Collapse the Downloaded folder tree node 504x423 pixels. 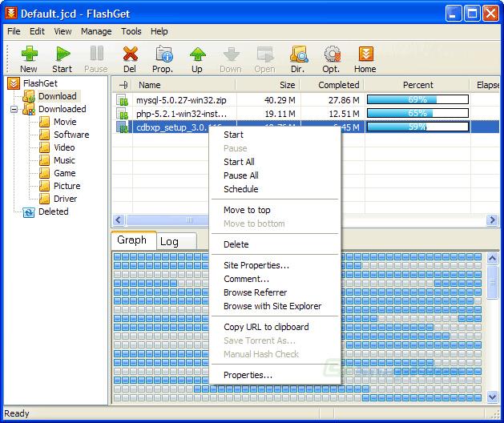14,109
